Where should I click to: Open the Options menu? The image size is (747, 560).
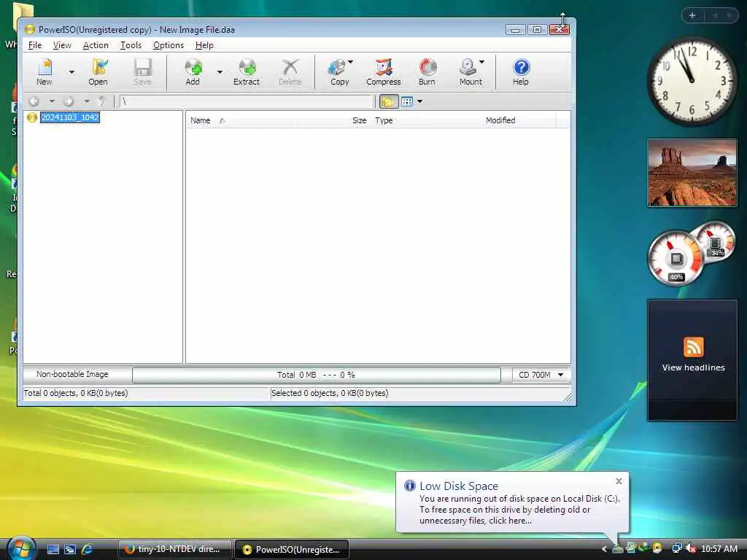(x=169, y=45)
